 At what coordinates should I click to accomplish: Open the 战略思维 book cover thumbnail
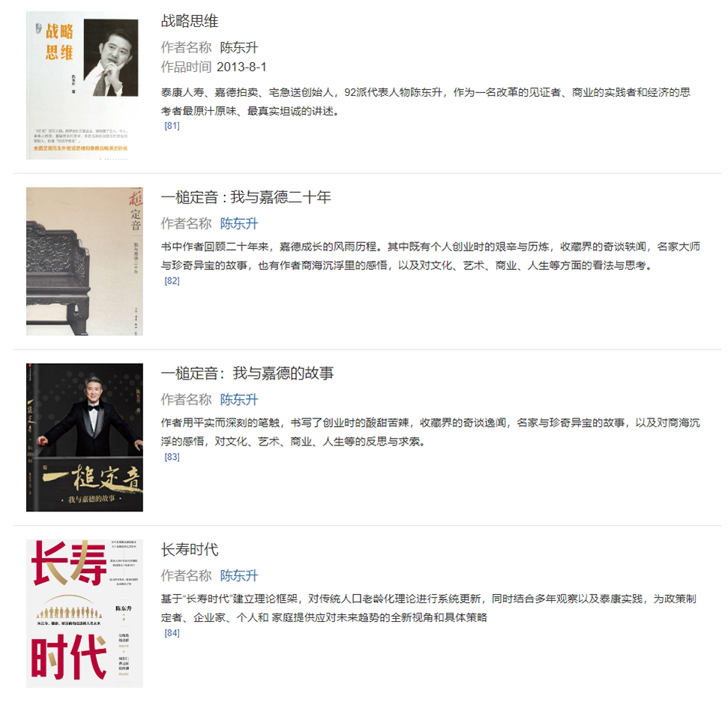point(84,85)
